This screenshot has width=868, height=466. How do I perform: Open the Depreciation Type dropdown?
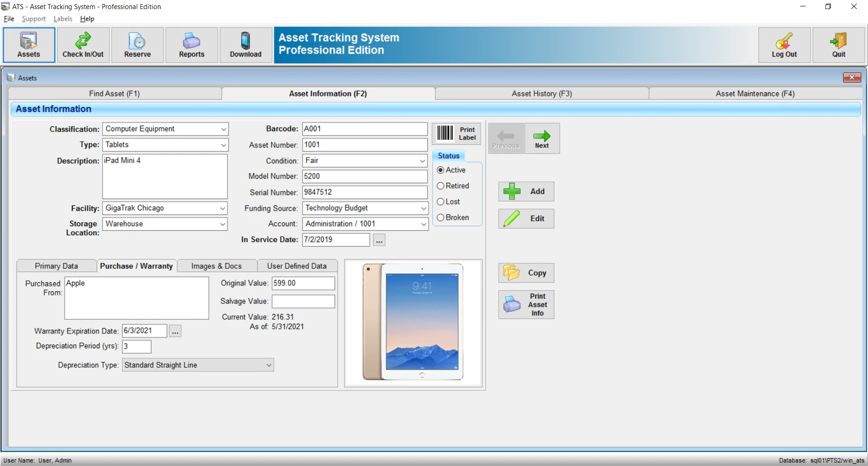click(x=269, y=365)
